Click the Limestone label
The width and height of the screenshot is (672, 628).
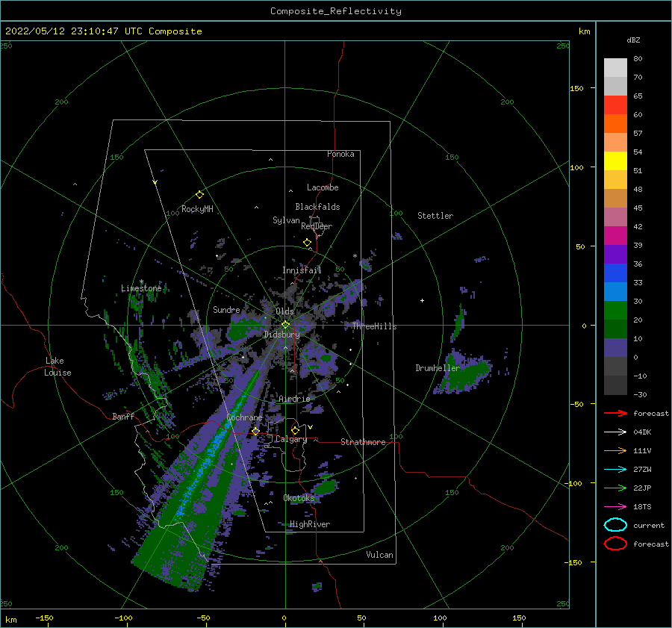coord(141,288)
